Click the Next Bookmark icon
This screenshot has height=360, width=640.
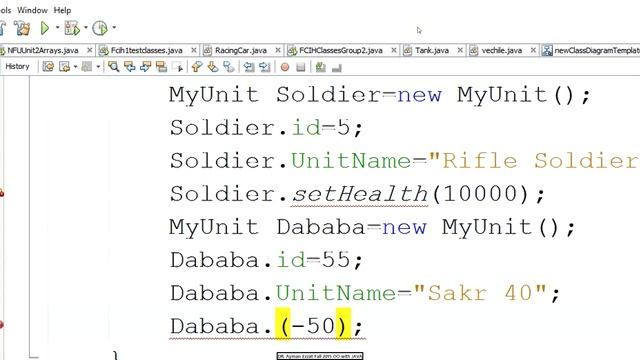point(213,67)
